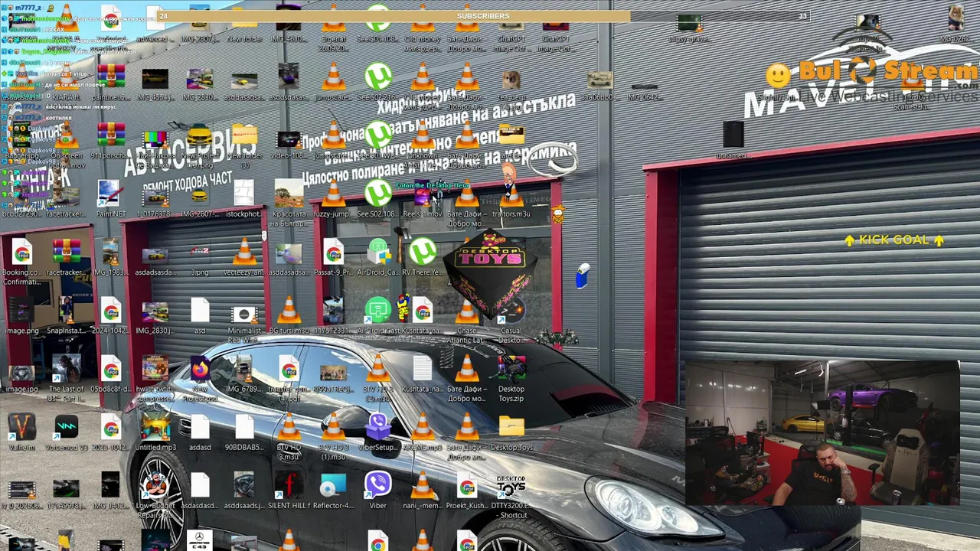
Task: Select the Booking.com Confirmation PDF file
Action: pyautogui.click(x=21, y=260)
